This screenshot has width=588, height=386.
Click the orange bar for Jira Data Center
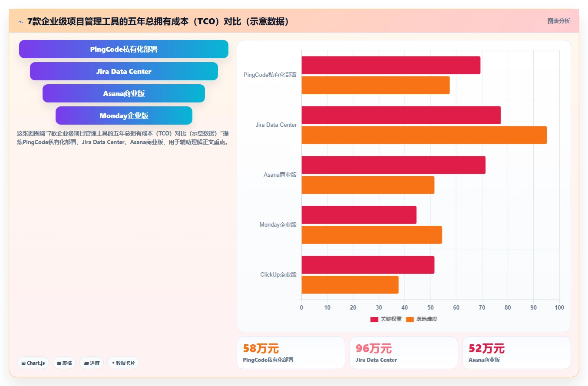[424, 135]
